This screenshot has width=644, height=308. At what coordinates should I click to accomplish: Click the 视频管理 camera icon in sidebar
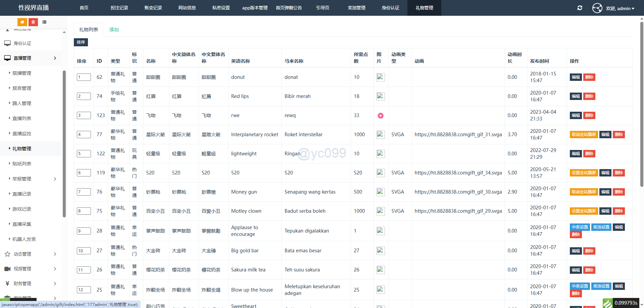7,269
